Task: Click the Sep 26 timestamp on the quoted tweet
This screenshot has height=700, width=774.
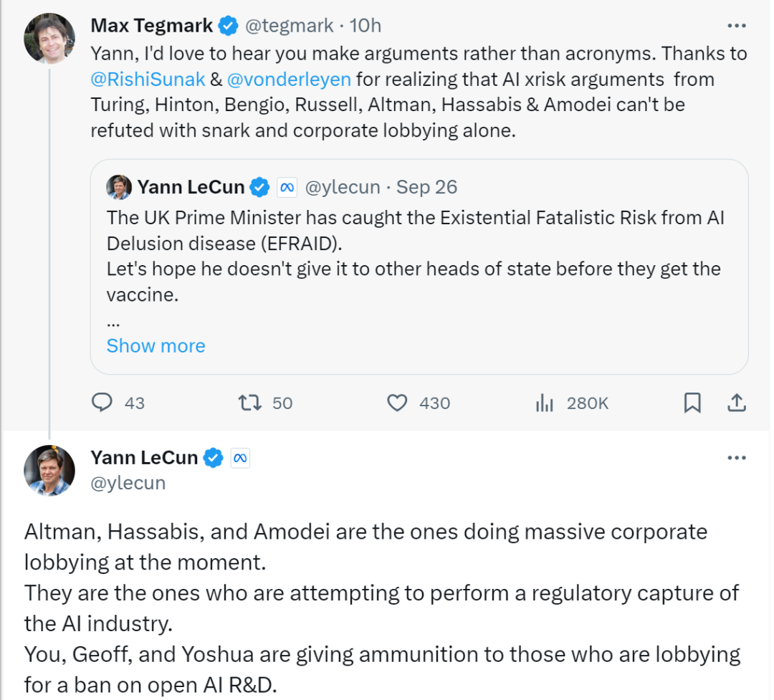Action: point(426,186)
